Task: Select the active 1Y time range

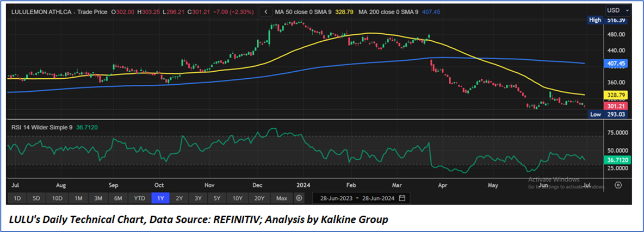Action: [160, 198]
